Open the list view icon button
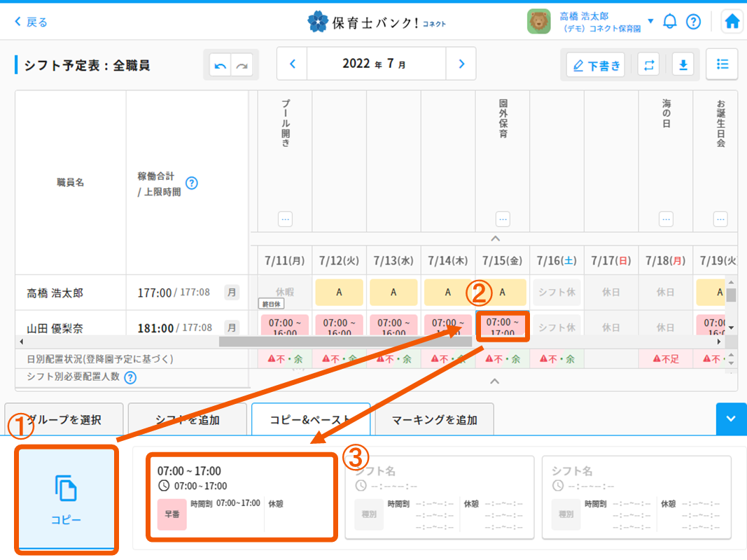Viewport: 747px width, 560px height. click(722, 64)
